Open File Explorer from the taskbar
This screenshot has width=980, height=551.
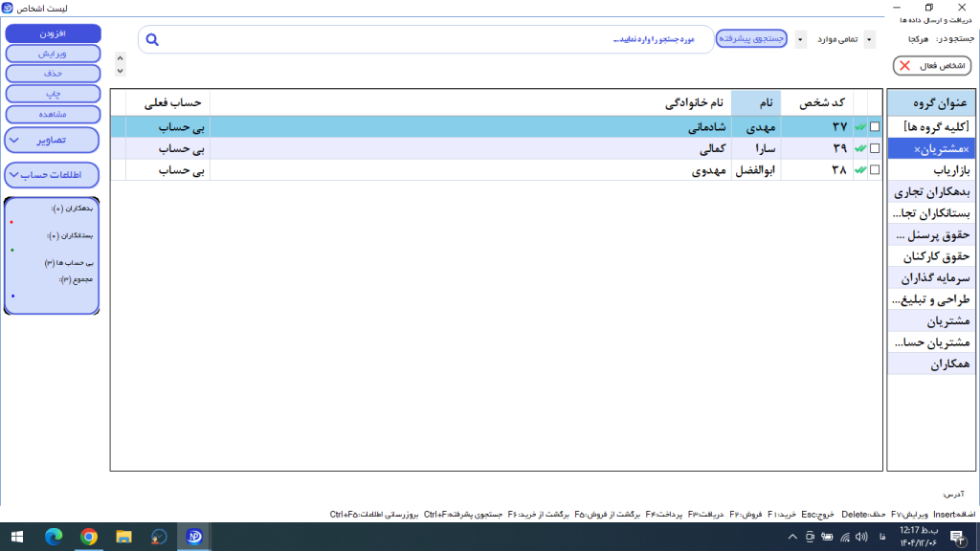point(123,537)
